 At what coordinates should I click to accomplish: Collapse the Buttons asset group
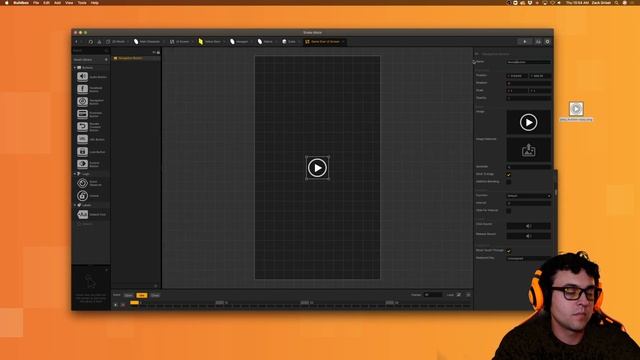click(75, 68)
